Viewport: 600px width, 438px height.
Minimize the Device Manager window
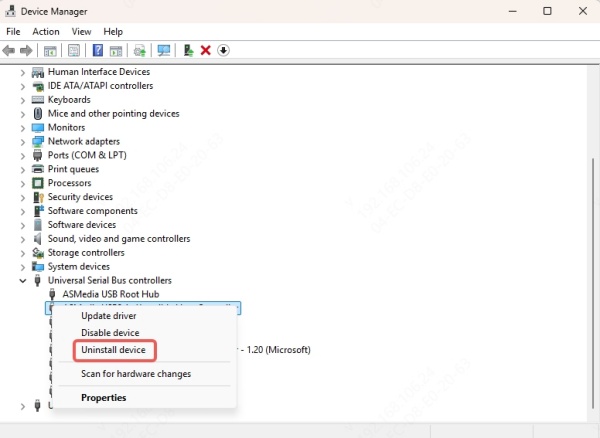pos(512,11)
